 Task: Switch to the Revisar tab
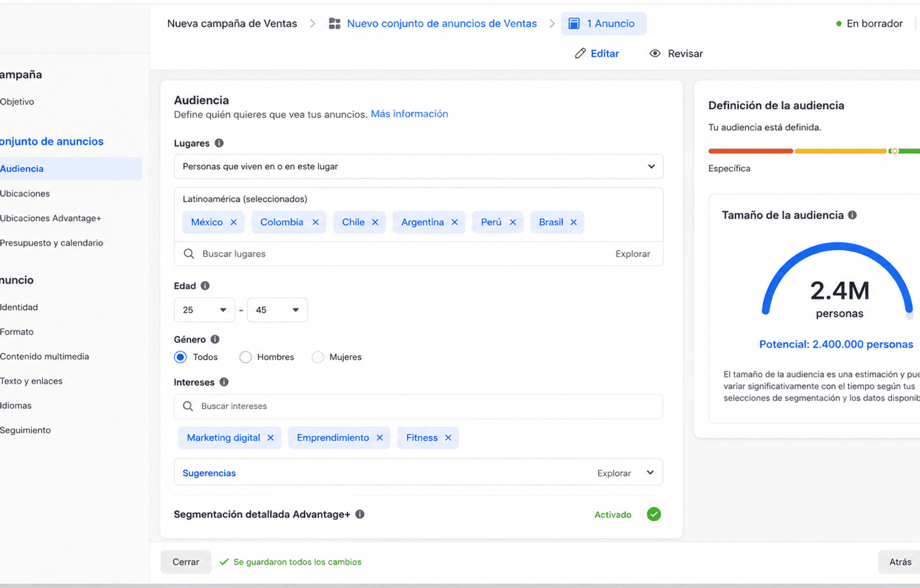(676, 53)
